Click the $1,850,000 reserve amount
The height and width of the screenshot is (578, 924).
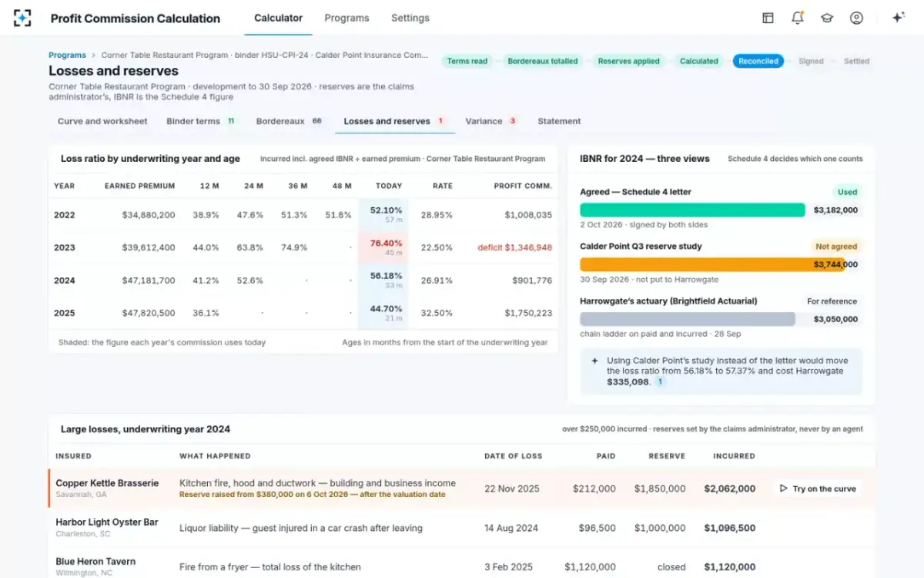pos(660,489)
